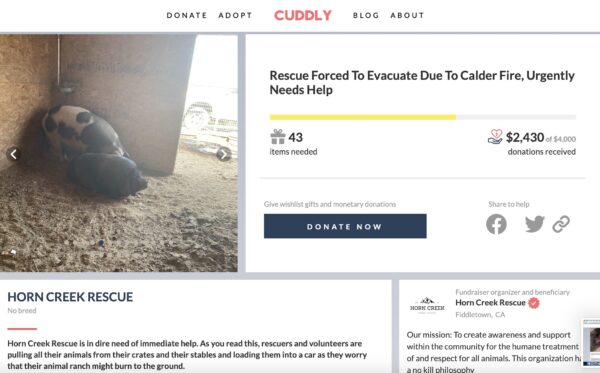This screenshot has height=373, width=600.
Task: Click the Donate Now button
Action: pos(345,226)
